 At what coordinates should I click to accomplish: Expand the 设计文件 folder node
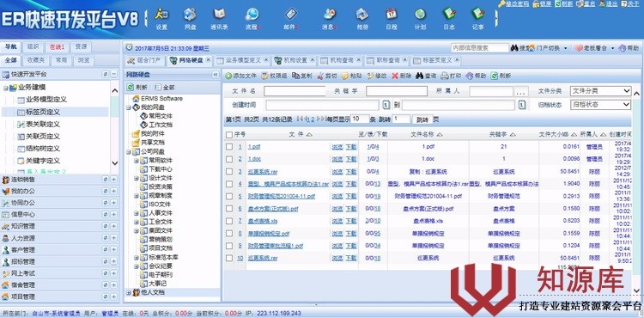coord(136,178)
